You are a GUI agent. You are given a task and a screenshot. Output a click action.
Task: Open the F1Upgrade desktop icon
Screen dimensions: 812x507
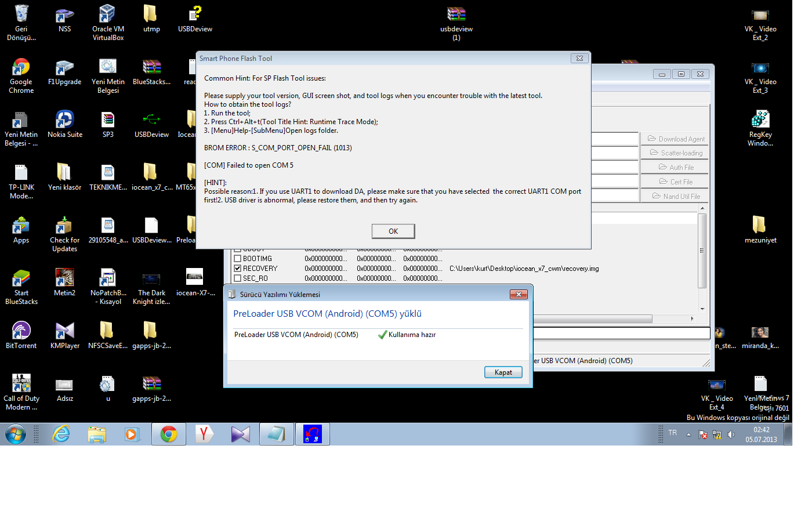[x=64, y=72]
